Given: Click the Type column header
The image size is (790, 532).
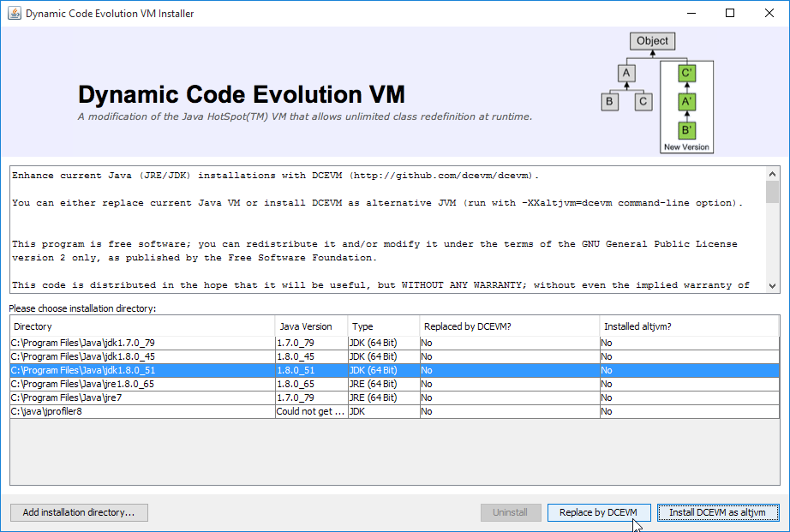Looking at the screenshot, I should tap(383, 326).
